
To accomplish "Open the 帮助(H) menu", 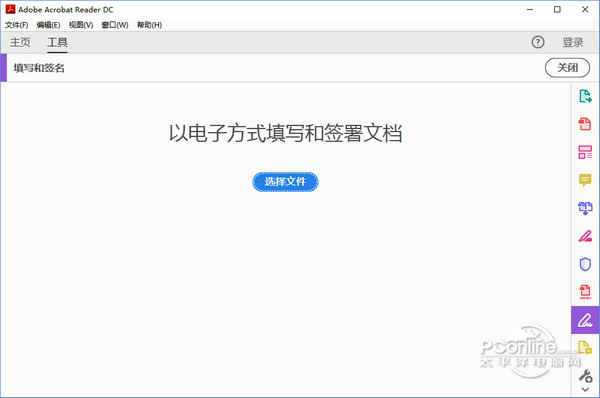I will pyautogui.click(x=149, y=25).
